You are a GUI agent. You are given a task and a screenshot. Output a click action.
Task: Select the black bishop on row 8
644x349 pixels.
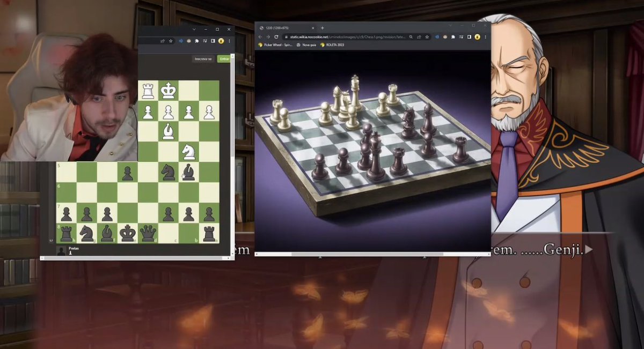click(x=107, y=233)
